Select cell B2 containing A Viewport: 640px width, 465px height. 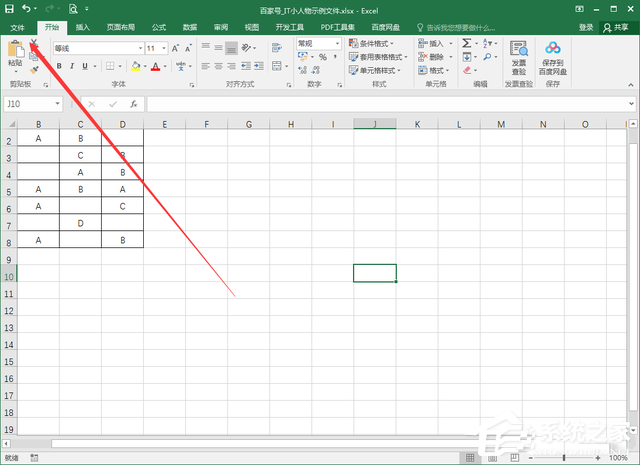[x=38, y=139]
